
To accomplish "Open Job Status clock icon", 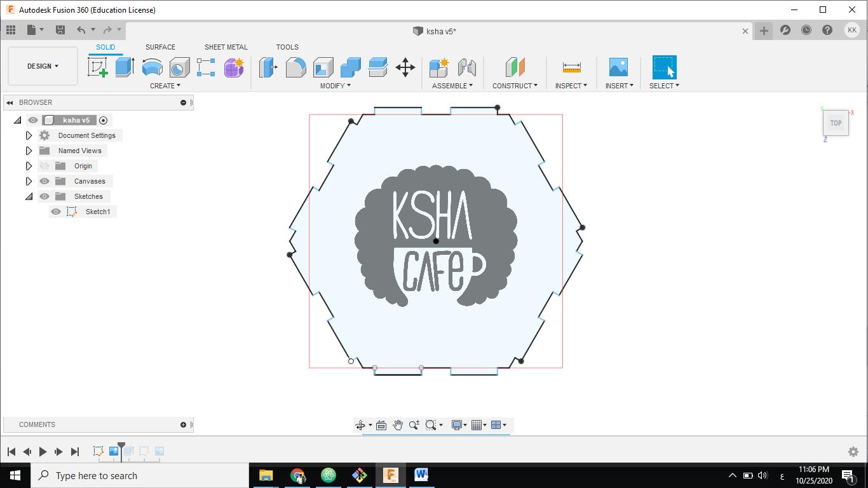I will [806, 30].
